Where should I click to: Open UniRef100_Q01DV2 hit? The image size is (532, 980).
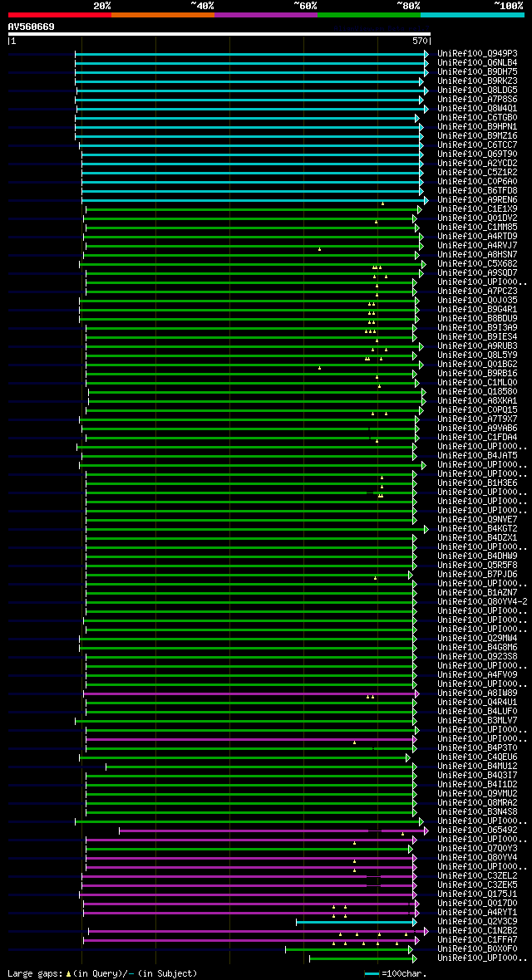(x=477, y=218)
